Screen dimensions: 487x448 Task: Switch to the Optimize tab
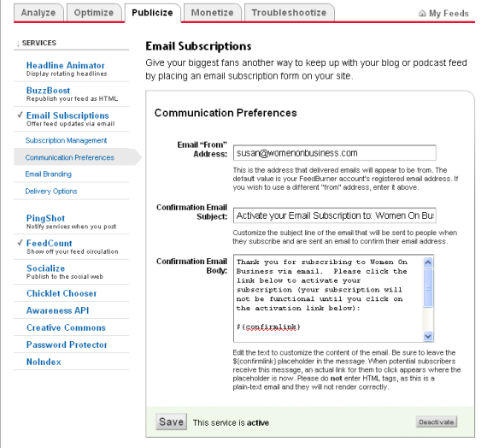pos(94,13)
